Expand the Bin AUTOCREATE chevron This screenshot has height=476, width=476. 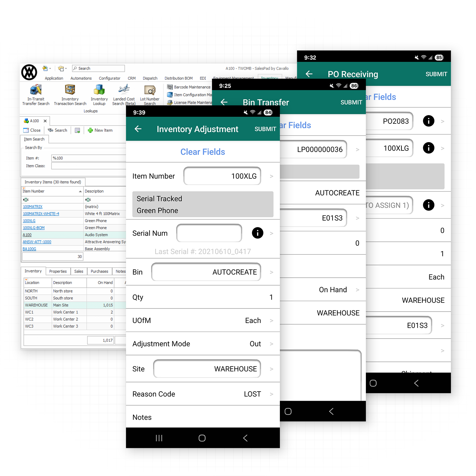(x=271, y=272)
